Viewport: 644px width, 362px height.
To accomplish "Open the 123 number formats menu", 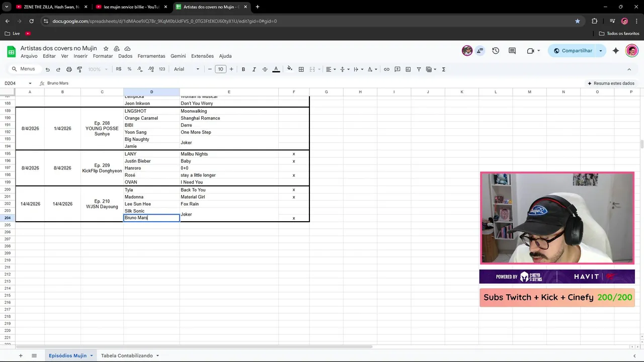I will [162, 69].
